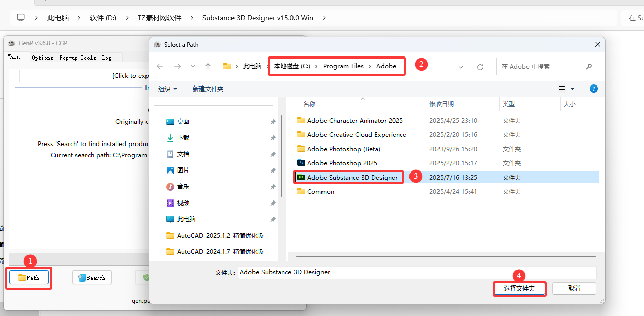Expand the chevron after 本地磁盘 (C:)
The height and width of the screenshot is (316, 644).
pyautogui.click(x=316, y=66)
